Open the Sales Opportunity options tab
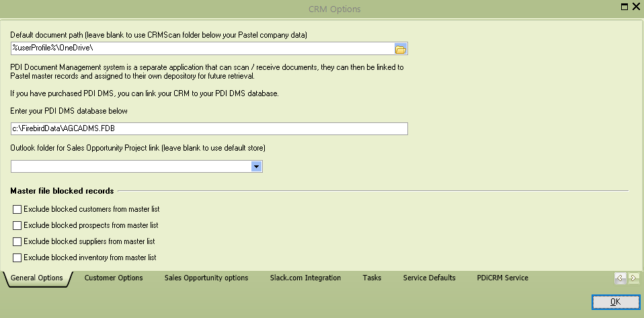 pos(206,278)
